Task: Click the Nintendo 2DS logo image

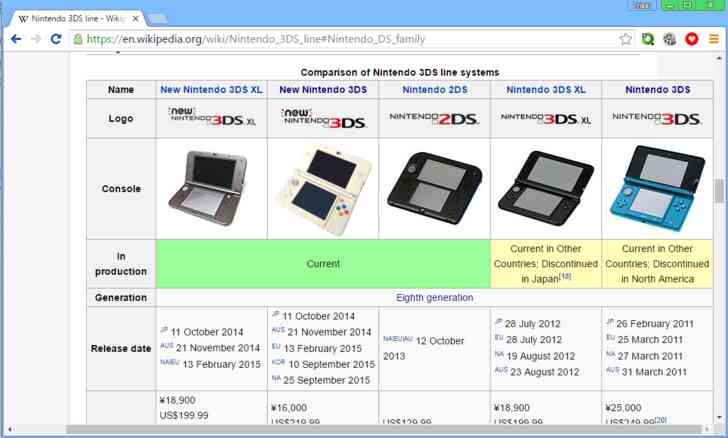Action: click(x=434, y=119)
